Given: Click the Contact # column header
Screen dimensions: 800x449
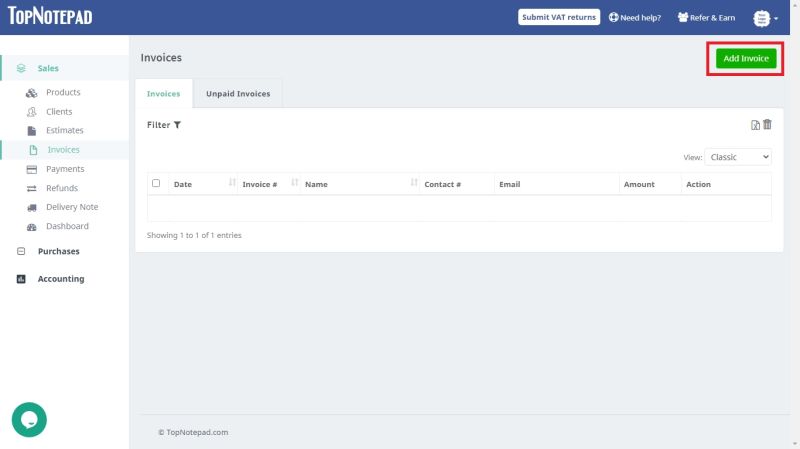Looking at the screenshot, I should tap(442, 185).
